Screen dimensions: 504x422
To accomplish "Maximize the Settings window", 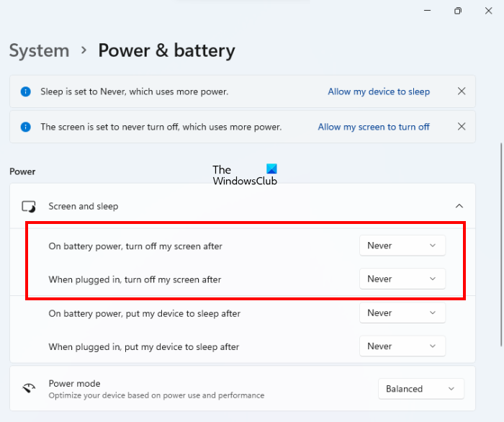I will (x=458, y=11).
